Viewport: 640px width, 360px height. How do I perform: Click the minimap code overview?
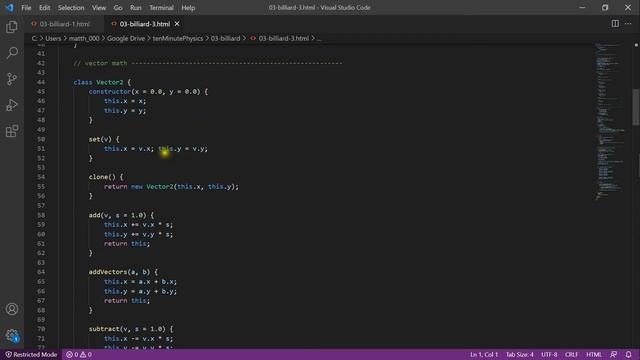[610, 122]
